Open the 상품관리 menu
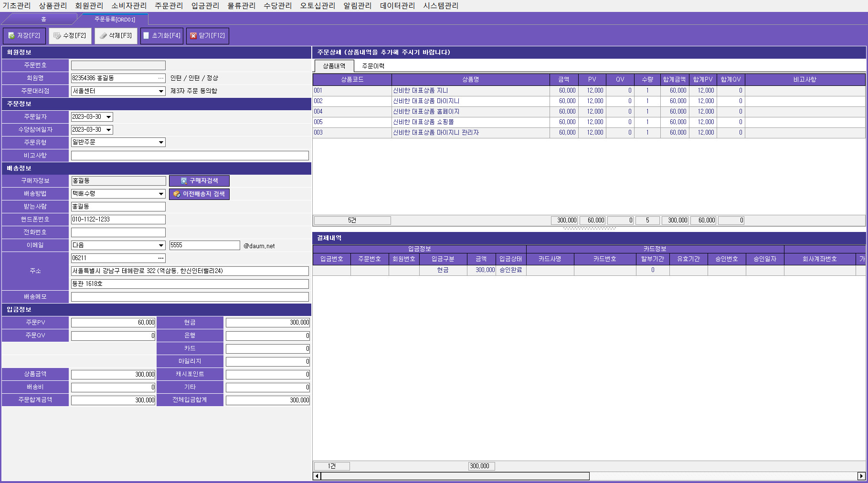 coord(53,6)
